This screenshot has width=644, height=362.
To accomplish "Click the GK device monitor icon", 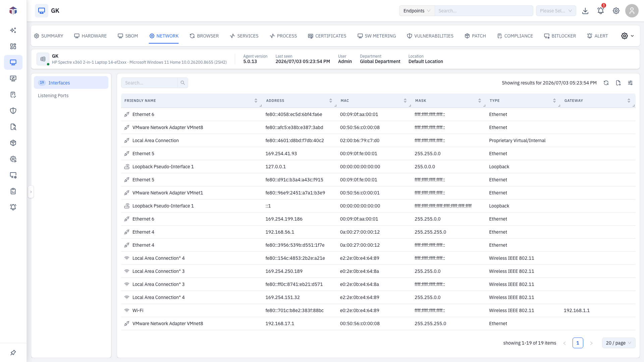I will [42, 11].
